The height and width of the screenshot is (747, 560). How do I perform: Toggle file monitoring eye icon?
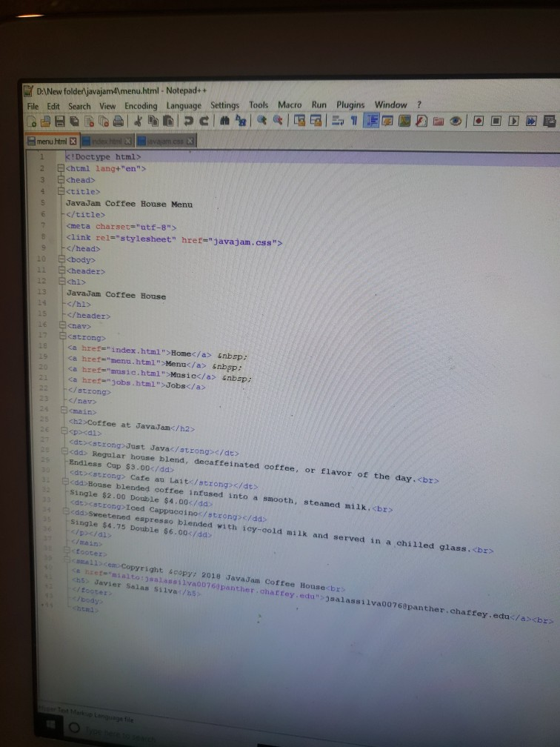click(456, 121)
